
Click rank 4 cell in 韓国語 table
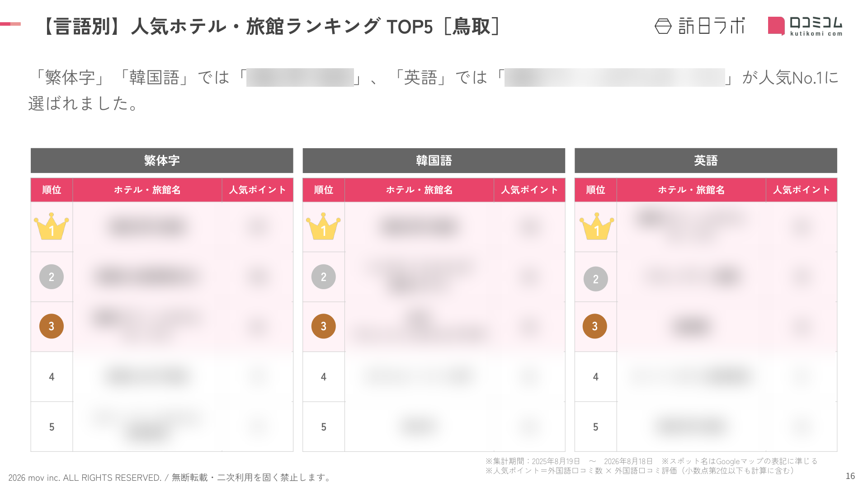324,377
